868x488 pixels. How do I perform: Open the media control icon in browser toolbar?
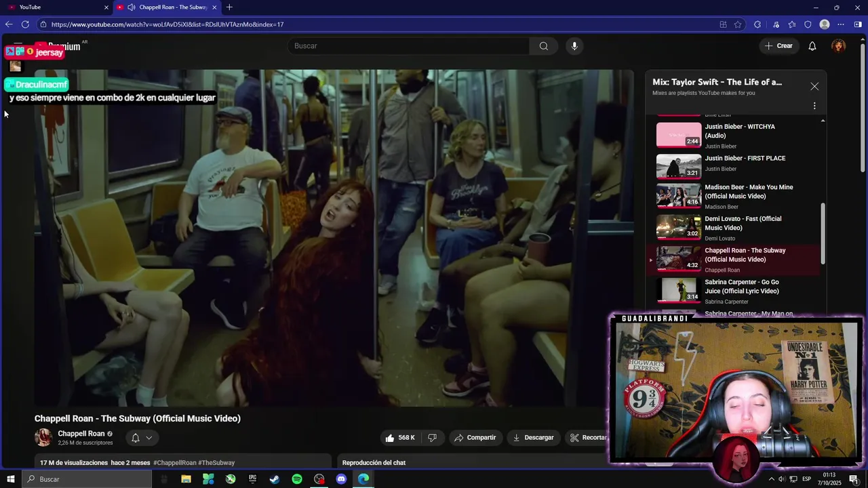(776, 24)
